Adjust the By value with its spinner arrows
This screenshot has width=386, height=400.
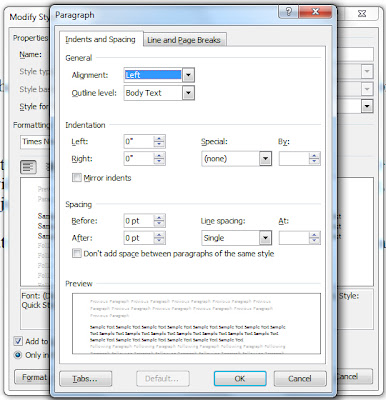pyautogui.click(x=314, y=159)
